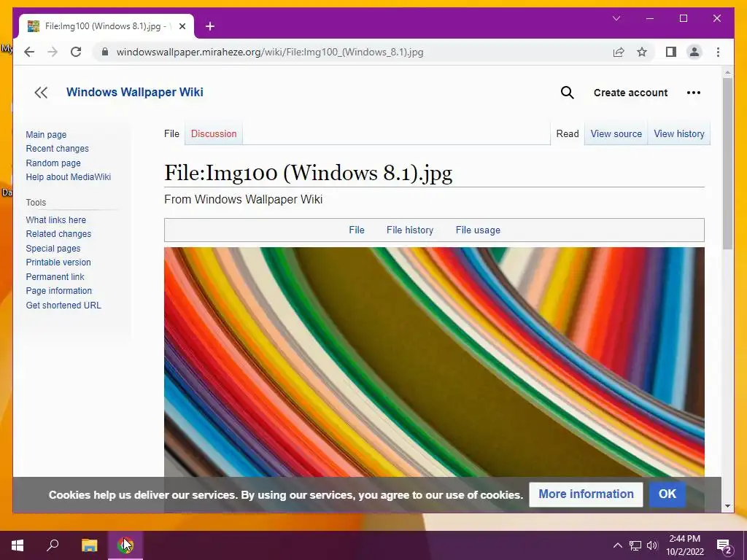Open the wiki three-dot user menu
This screenshot has width=747, height=560.
(x=694, y=93)
